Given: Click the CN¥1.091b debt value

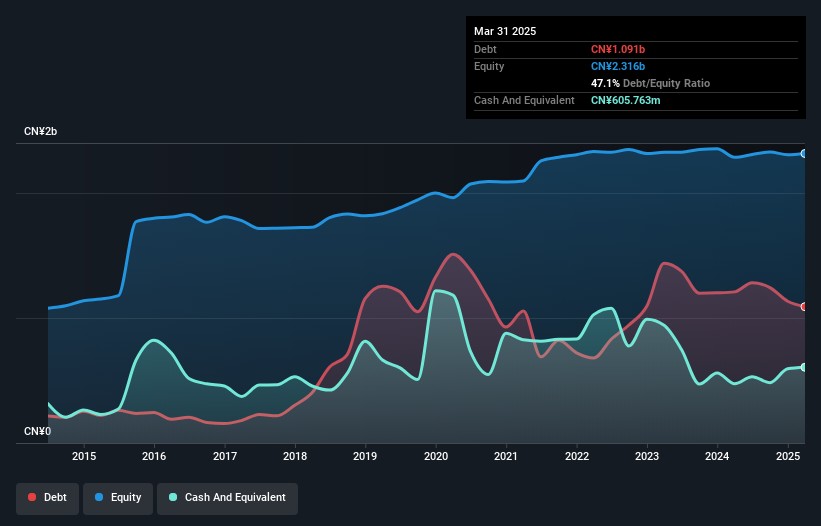Looking at the screenshot, I should click(x=618, y=49).
